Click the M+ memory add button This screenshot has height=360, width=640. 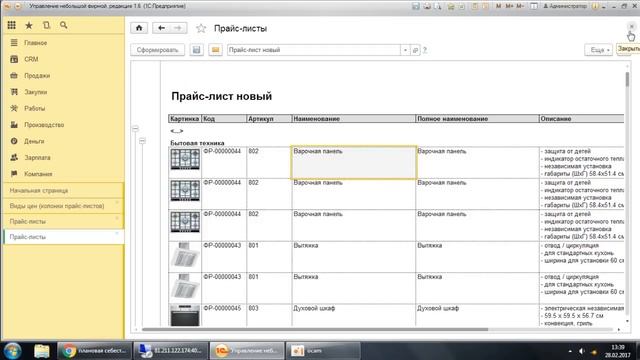click(509, 6)
